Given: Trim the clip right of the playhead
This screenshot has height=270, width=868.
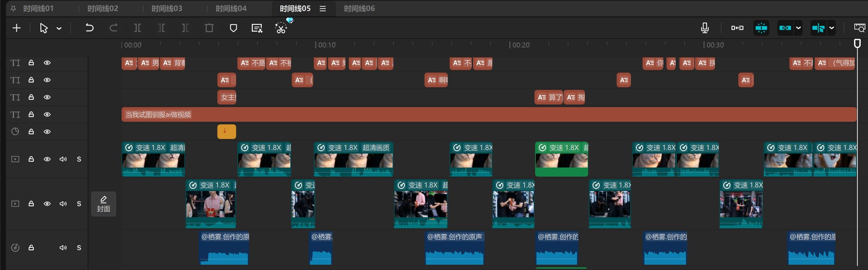Looking at the screenshot, I should [185, 28].
